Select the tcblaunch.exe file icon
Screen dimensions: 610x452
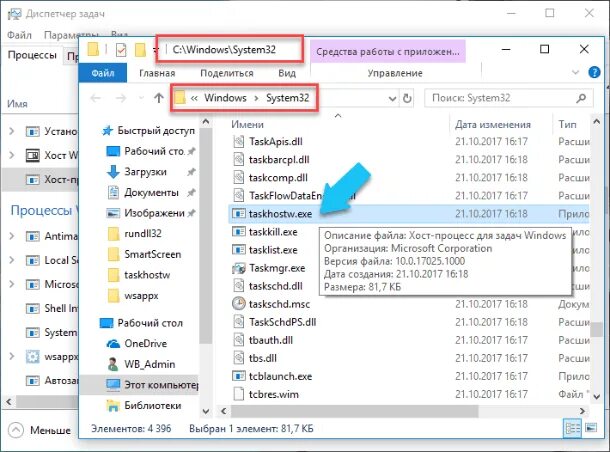238,377
